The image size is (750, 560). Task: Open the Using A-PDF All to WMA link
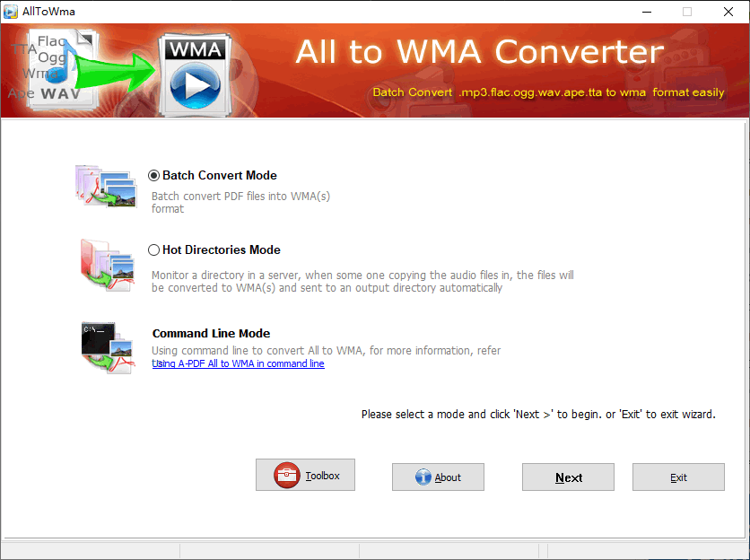point(239,363)
